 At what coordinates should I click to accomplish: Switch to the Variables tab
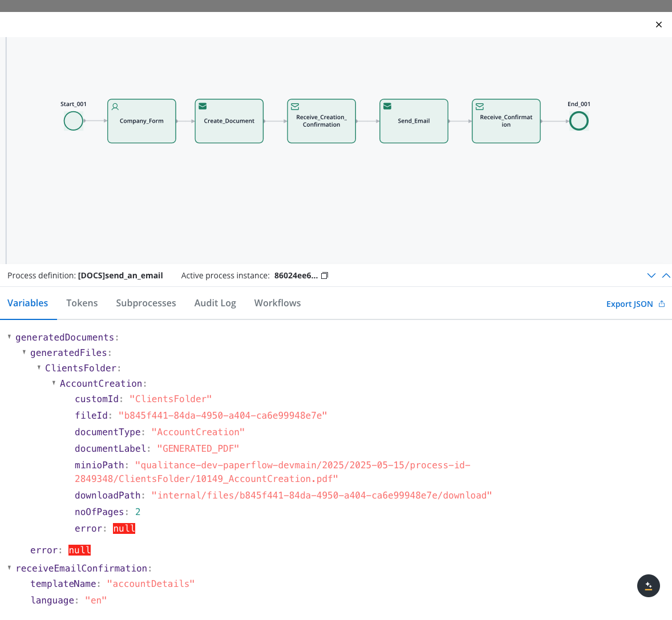point(28,303)
